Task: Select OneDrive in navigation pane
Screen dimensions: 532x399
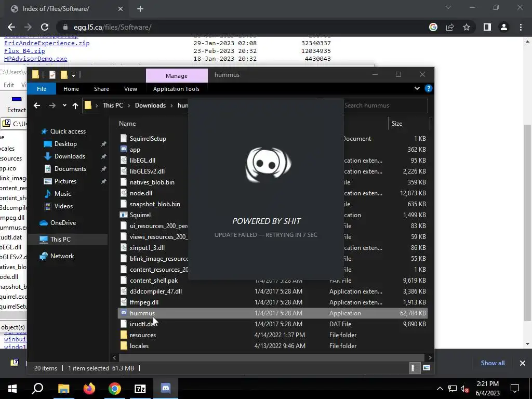Action: (x=63, y=223)
